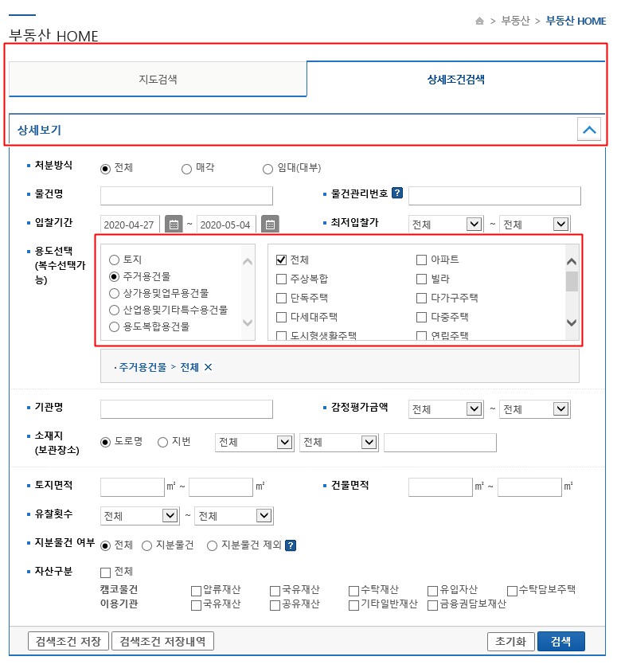Click the 기관명 input field
The width and height of the screenshot is (617, 672).
click(x=186, y=409)
